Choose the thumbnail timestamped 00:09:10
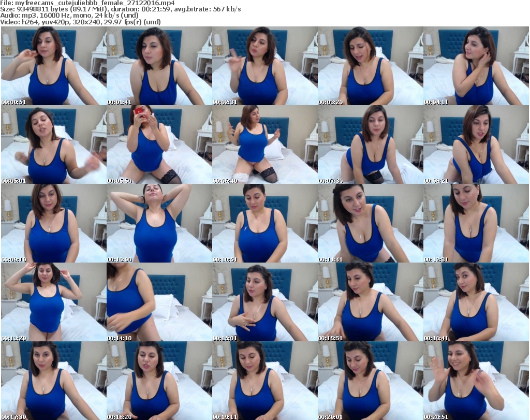This screenshot has width=530, height=420. [53, 223]
